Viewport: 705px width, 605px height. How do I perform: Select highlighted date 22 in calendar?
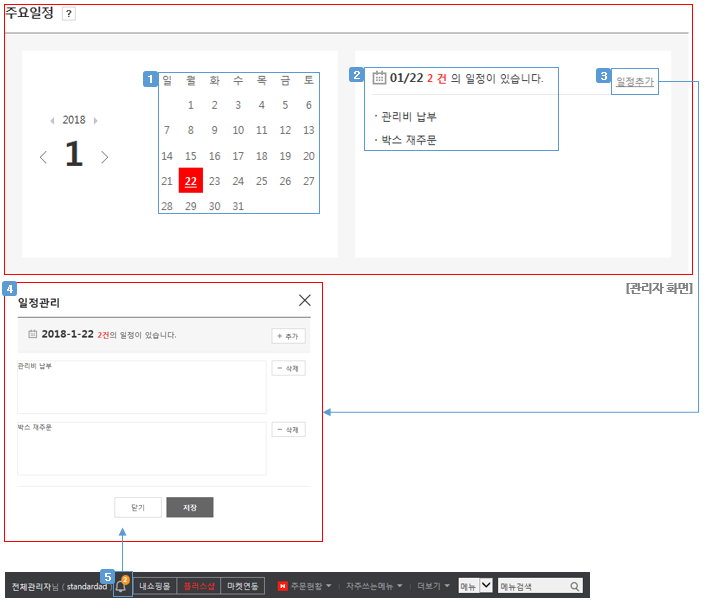191,181
